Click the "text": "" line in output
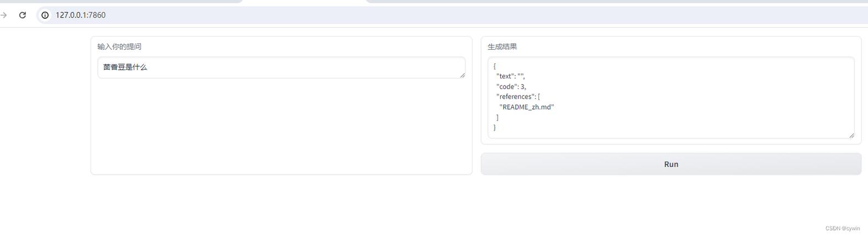Image resolution: width=868 pixels, height=236 pixels. pyautogui.click(x=510, y=76)
